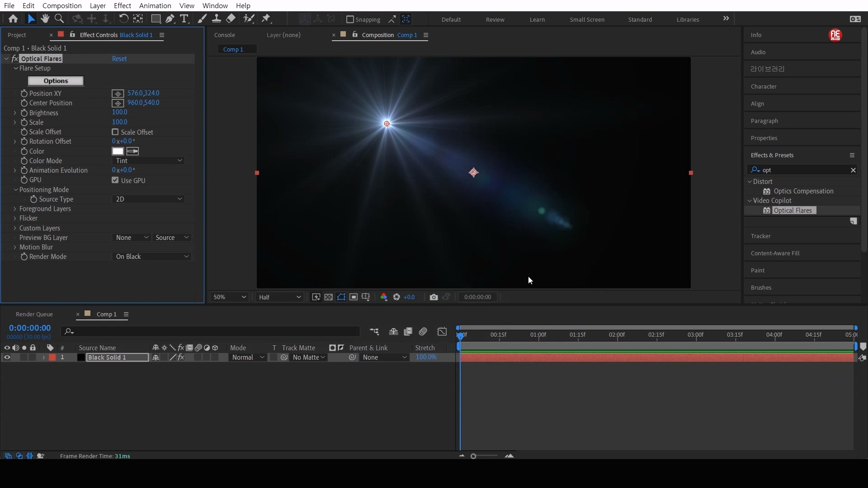Enable the Scale Offset checkbox
Viewport: 868px width, 488px height.
pos(115,132)
